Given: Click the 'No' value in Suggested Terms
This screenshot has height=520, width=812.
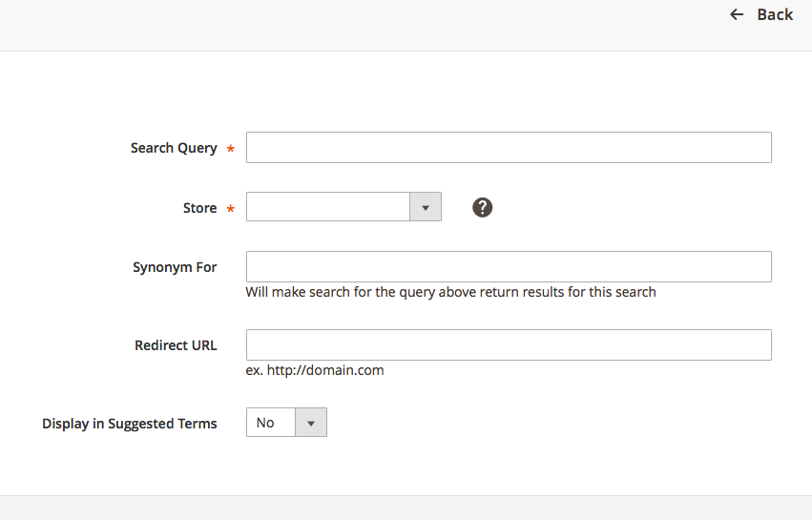Looking at the screenshot, I should click(x=265, y=423).
